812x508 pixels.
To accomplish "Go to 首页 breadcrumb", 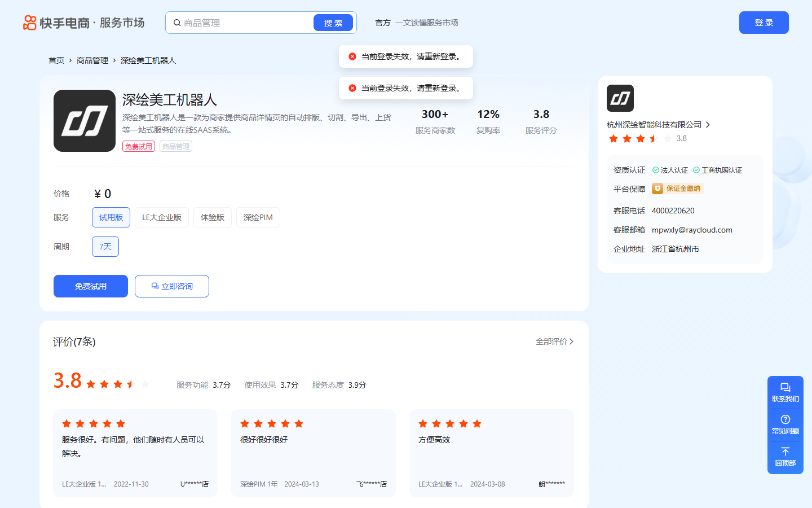I will pos(56,60).
